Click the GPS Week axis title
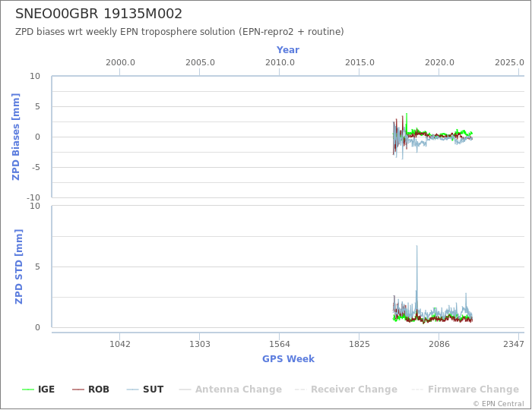Screen dimensions: 532x410 coord(288,359)
